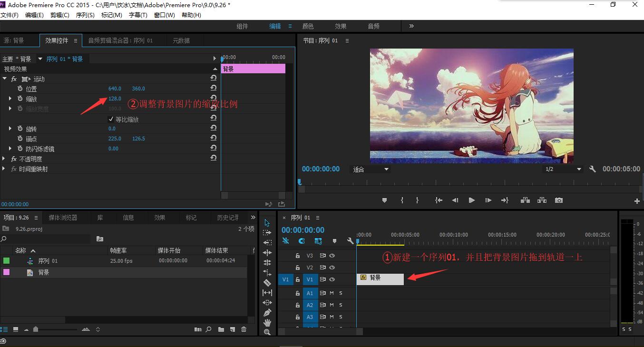Screen dimensions: 644x347
Task: Open 适合 zoom level dropdown
Action: pyautogui.click(x=371, y=169)
